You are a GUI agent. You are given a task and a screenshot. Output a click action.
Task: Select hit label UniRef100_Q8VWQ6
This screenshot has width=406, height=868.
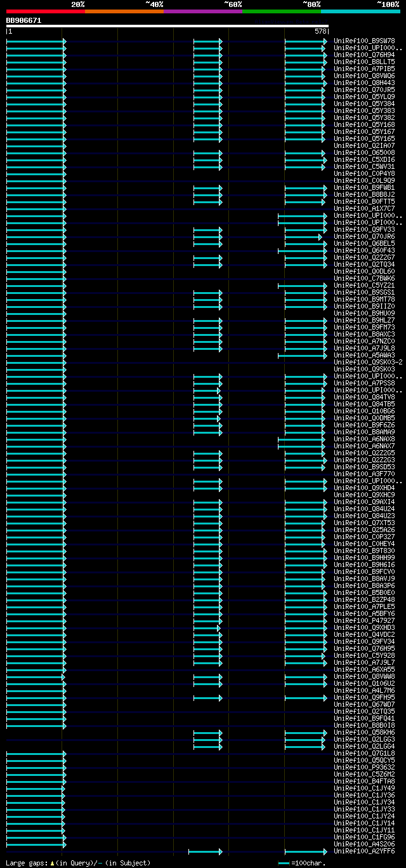[x=364, y=76]
